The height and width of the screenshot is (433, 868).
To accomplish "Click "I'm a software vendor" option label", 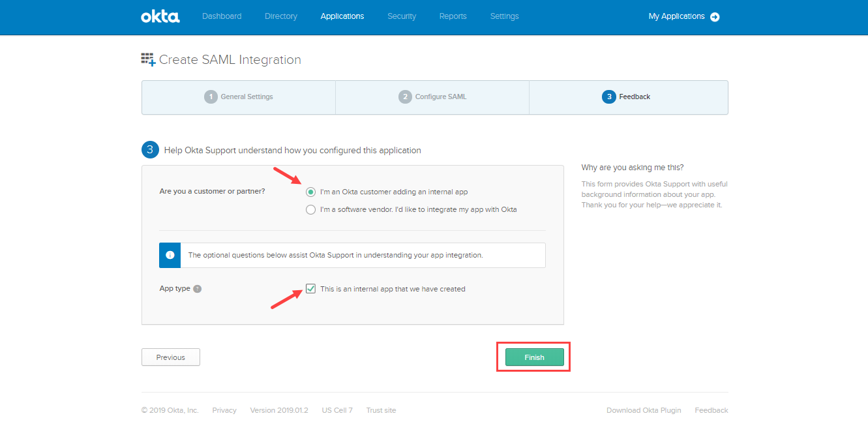I will [419, 210].
